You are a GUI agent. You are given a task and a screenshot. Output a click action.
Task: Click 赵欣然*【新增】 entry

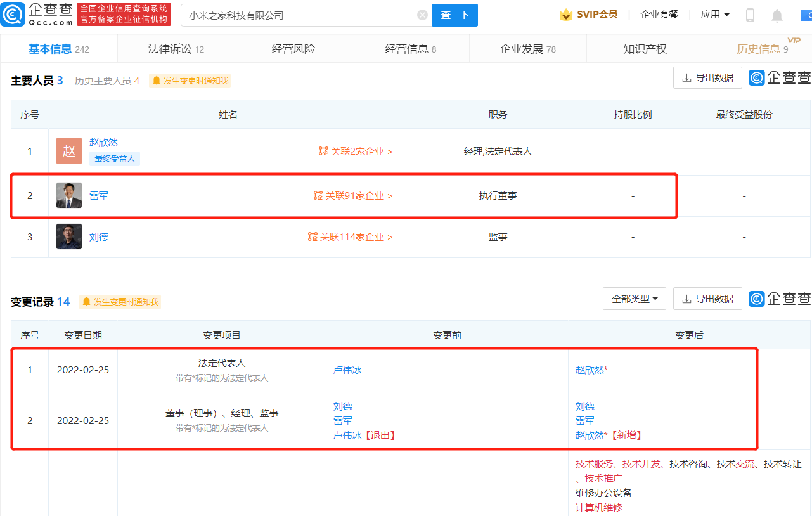click(x=609, y=435)
